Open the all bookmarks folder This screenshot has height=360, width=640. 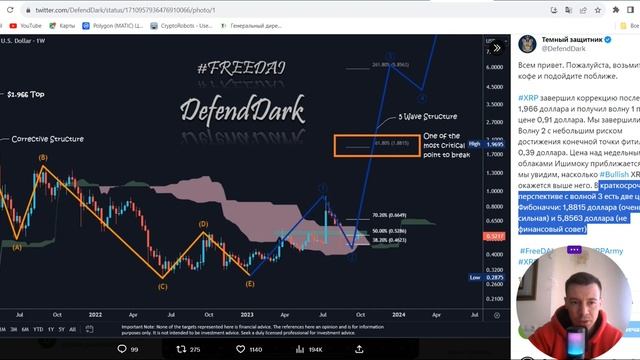pos(629,26)
